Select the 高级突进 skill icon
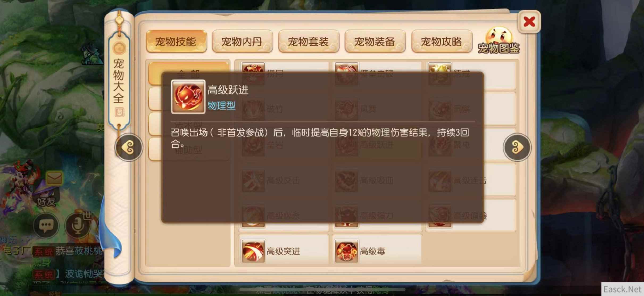644x296 pixels. pos(253,251)
